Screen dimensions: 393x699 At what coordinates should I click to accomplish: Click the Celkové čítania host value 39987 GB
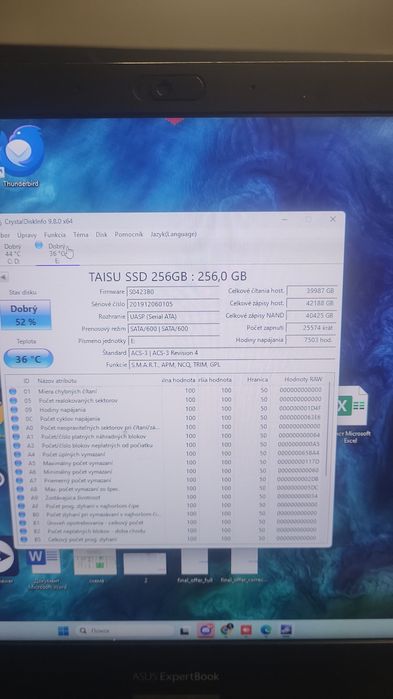[x=311, y=291]
